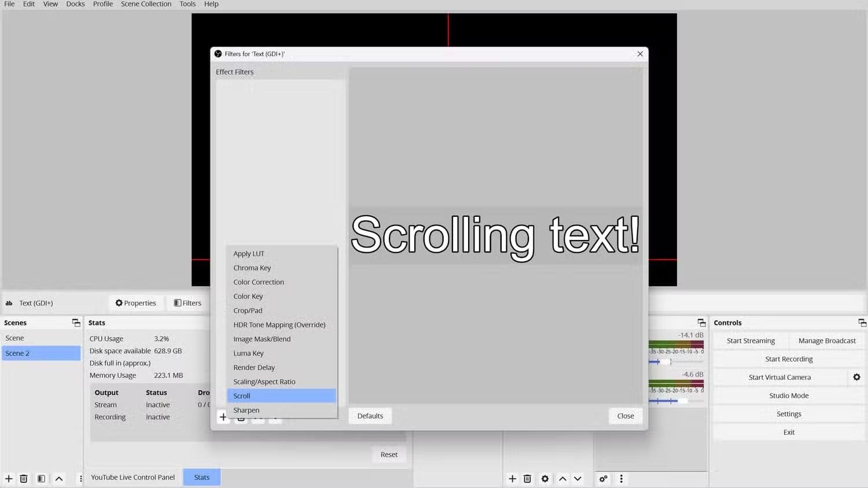Add a new scene in Scenes dock

9,479
